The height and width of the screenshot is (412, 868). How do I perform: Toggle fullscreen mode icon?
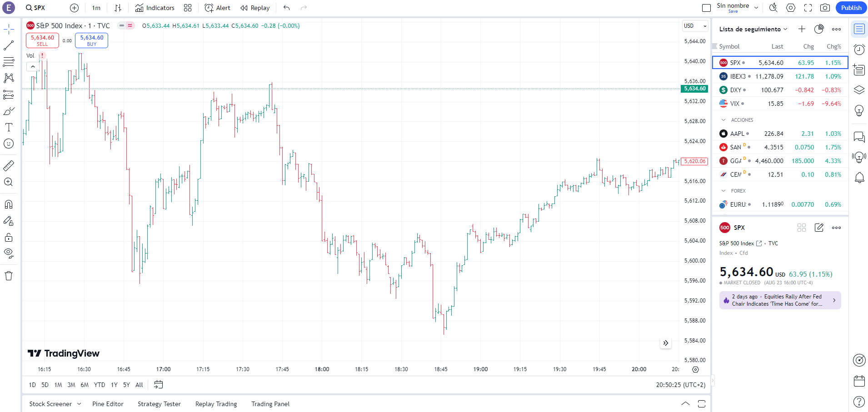click(808, 8)
